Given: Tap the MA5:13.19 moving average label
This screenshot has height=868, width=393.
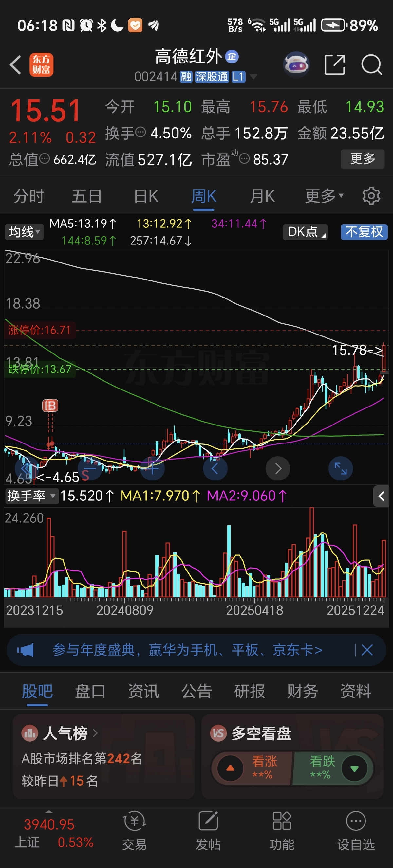Looking at the screenshot, I should tap(83, 224).
